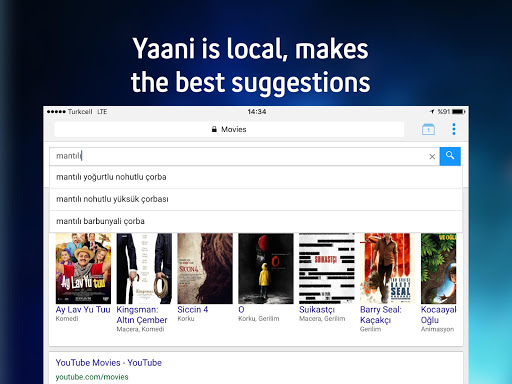The height and width of the screenshot is (384, 512).
Task: Tap the Movies address bar
Action: click(x=229, y=129)
